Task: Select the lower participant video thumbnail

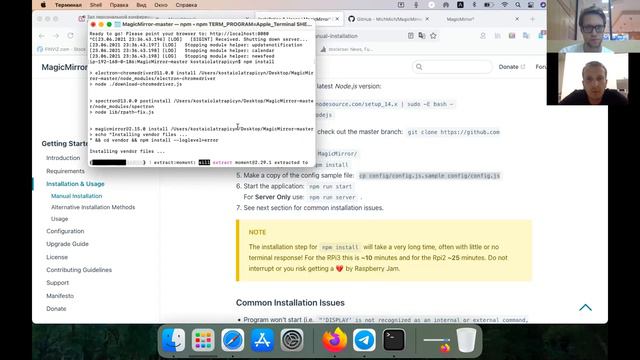Action: point(593,79)
